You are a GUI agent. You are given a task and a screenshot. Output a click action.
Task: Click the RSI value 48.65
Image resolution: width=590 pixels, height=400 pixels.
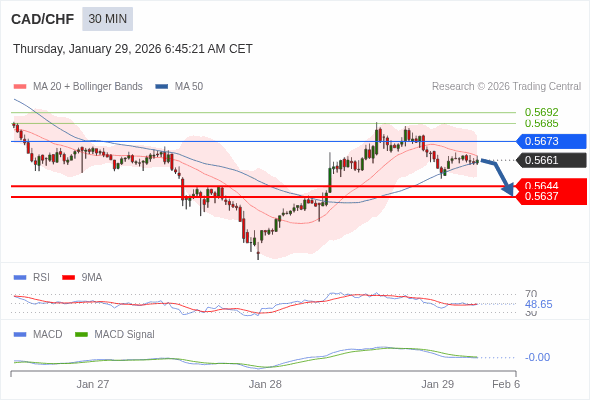[538, 304]
